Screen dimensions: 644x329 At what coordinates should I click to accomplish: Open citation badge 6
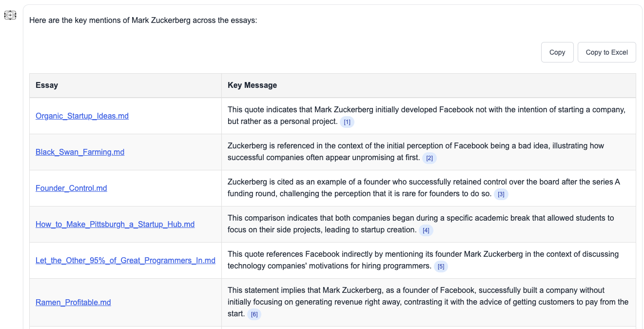[x=254, y=314]
